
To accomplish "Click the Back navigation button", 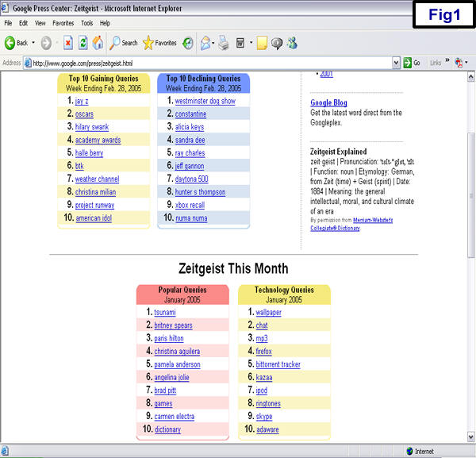I will (x=16, y=43).
